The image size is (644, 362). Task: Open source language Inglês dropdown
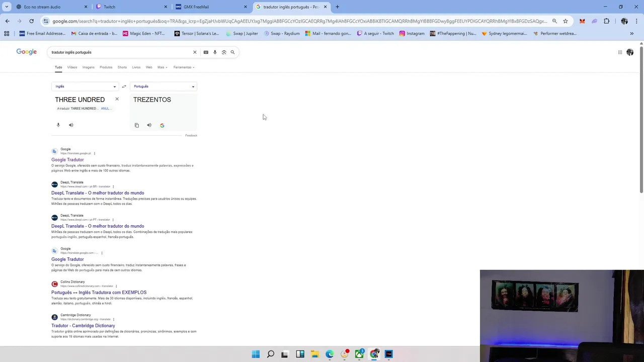tap(85, 86)
